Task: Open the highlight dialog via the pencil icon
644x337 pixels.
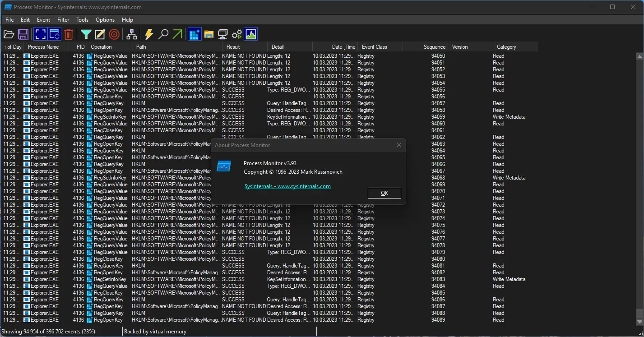Action: pyautogui.click(x=100, y=34)
